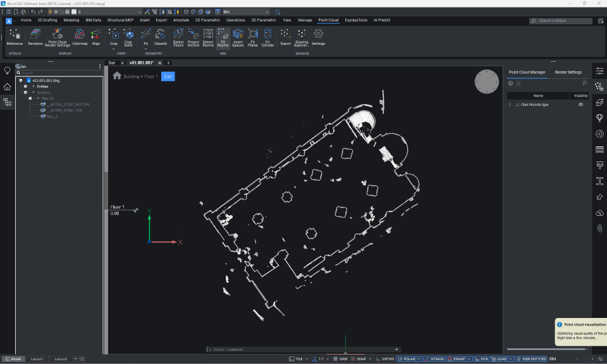607x364 pixels.
Task: Click the blue Cut button in breadcrumb
Action: pos(168,76)
